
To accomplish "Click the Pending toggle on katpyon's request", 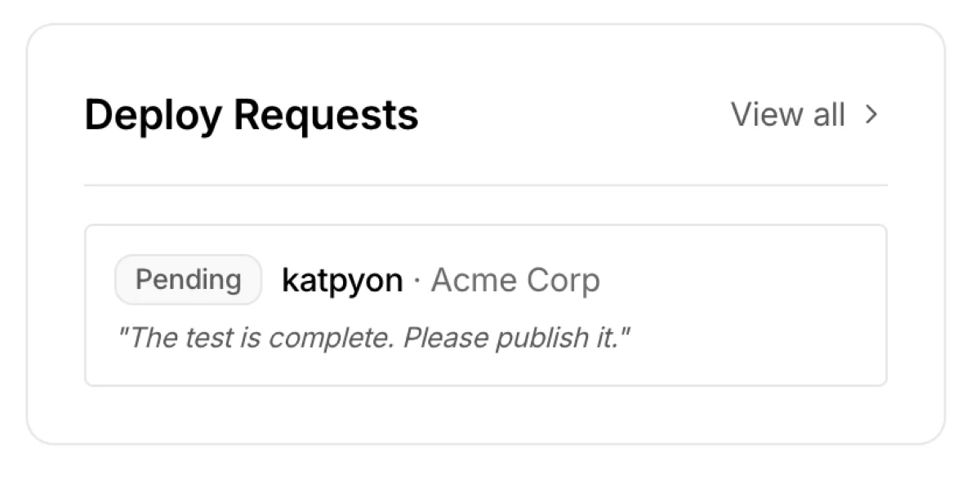I will (x=188, y=279).
